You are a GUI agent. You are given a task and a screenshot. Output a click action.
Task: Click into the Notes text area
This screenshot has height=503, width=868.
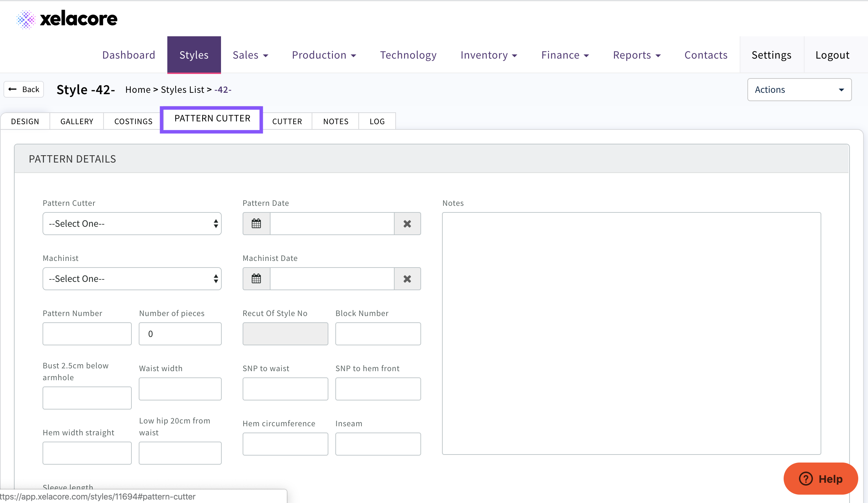(x=631, y=333)
